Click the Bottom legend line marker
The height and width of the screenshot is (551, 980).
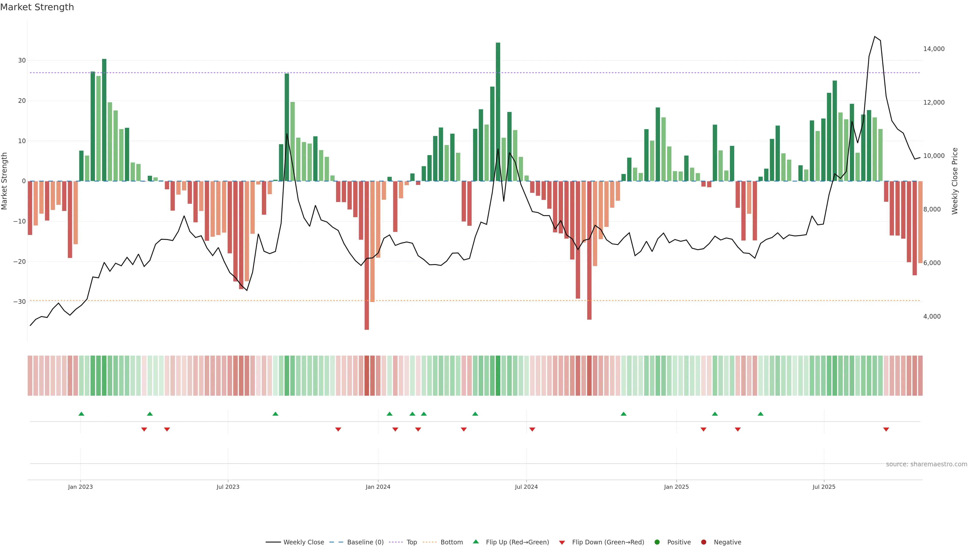click(x=430, y=542)
